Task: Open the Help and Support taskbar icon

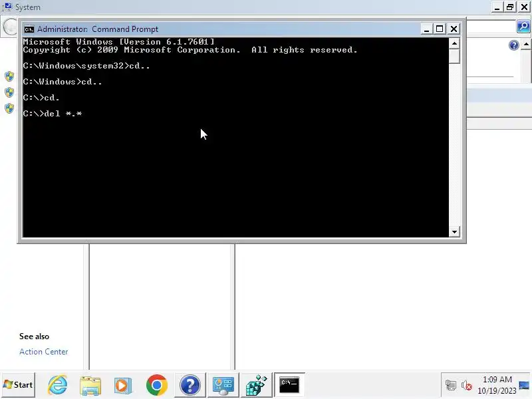Action: point(190,385)
